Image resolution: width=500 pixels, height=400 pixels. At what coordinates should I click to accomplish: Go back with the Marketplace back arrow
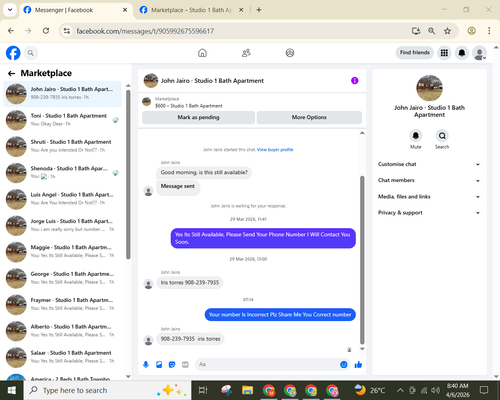[12, 73]
